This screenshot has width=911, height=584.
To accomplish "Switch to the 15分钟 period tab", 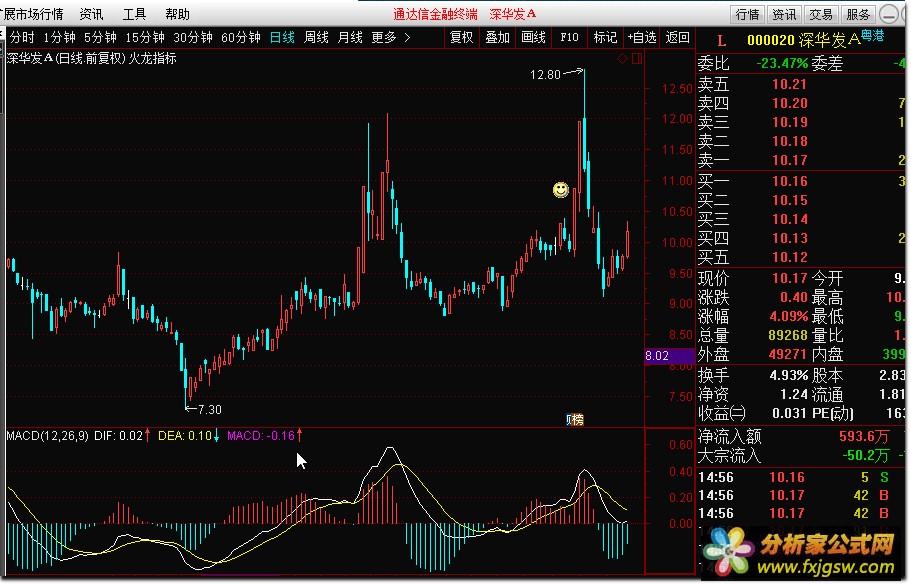I will [145, 38].
